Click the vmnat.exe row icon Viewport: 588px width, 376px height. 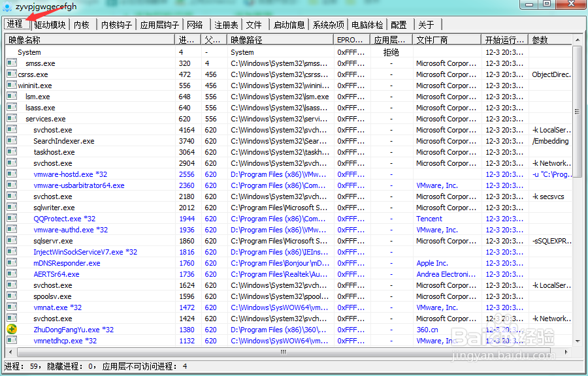(x=12, y=307)
